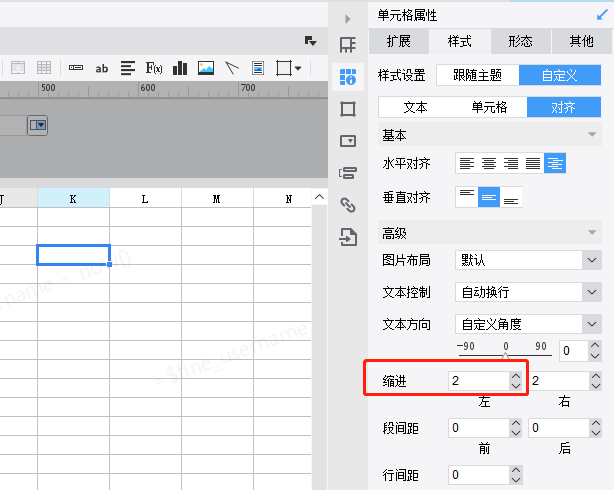The height and width of the screenshot is (490, 614).
Task: Open the conditional properties sidebar icon
Action: click(x=348, y=173)
